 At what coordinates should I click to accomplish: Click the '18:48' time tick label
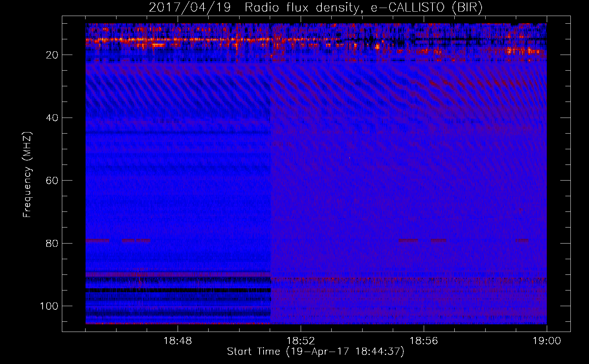tap(178, 341)
